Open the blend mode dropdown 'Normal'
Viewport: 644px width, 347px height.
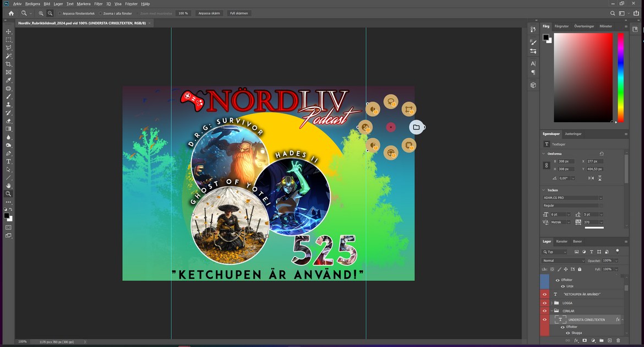(x=564, y=261)
